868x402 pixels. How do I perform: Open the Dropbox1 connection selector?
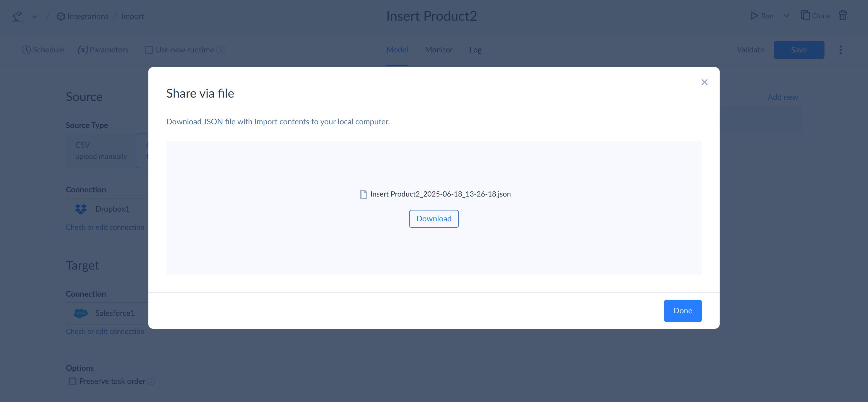tap(107, 209)
